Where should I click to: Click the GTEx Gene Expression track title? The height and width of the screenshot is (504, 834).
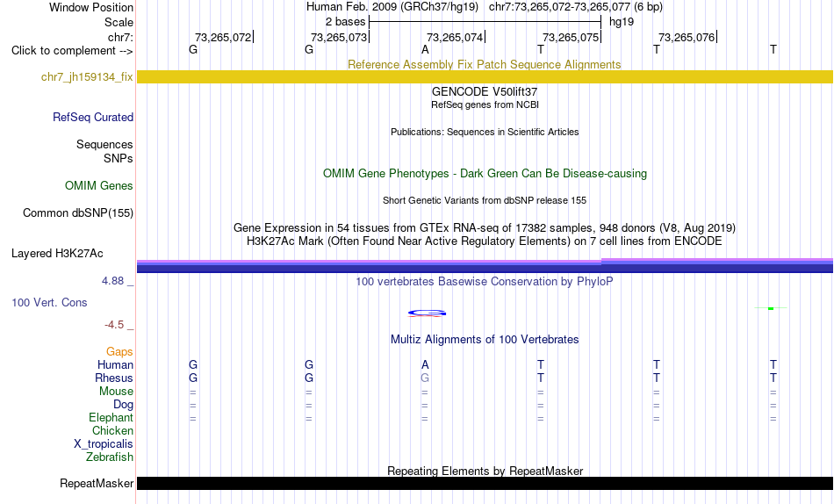click(485, 227)
